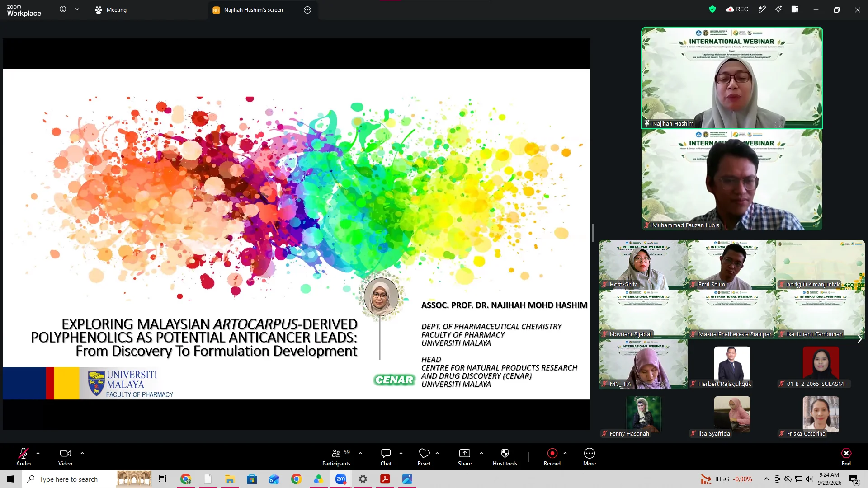The width and height of the screenshot is (868, 488).
Task: Open the Windows notification center icon
Action: pyautogui.click(x=854, y=479)
